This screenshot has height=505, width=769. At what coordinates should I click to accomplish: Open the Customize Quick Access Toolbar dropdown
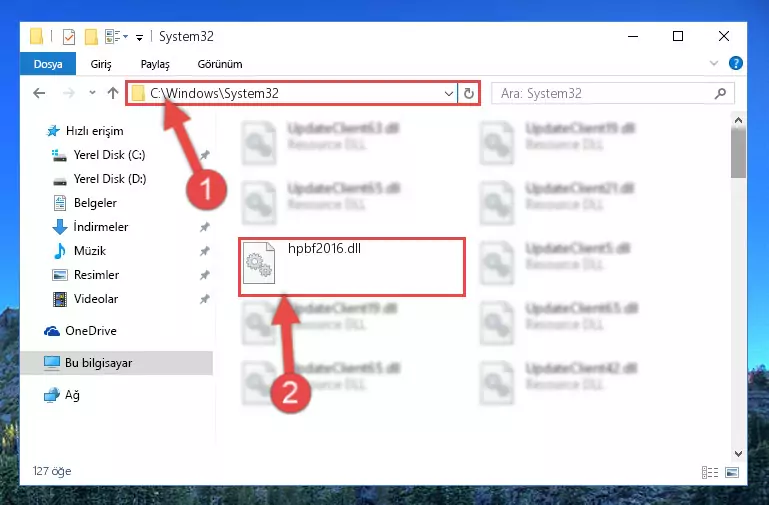coord(139,37)
